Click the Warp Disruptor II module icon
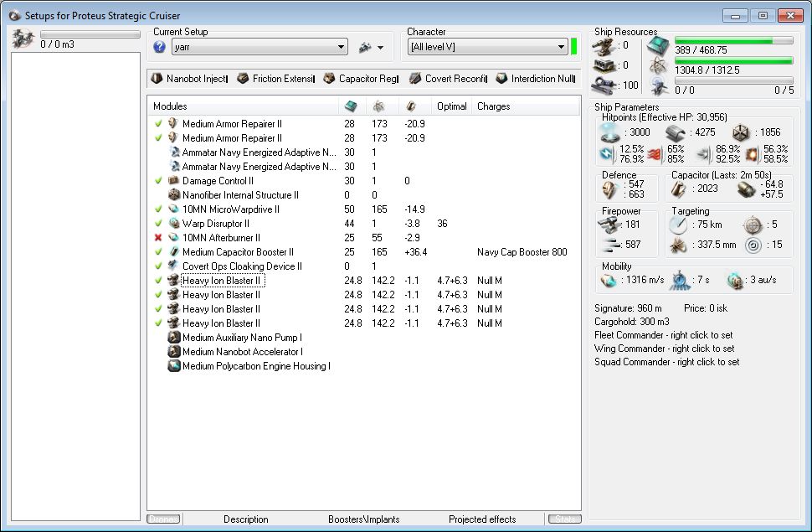 [174, 224]
